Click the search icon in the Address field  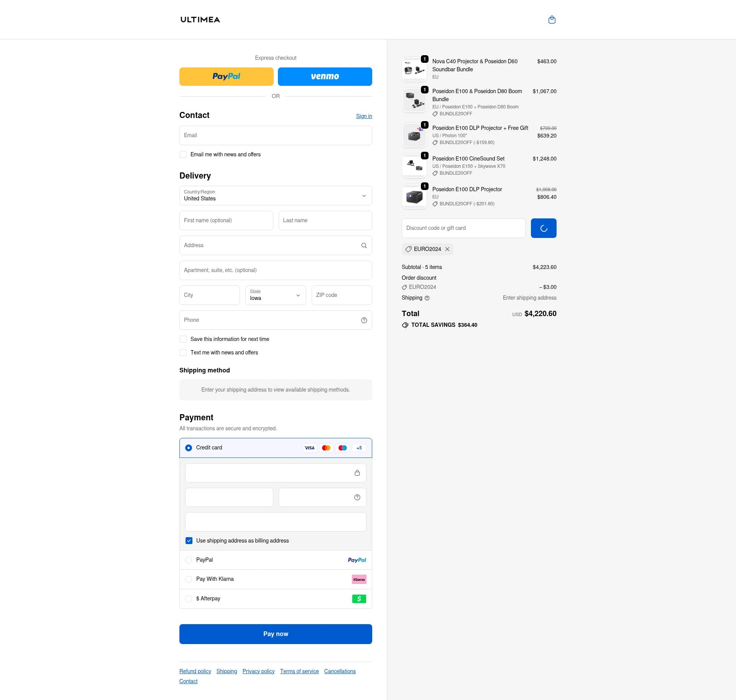[364, 245]
